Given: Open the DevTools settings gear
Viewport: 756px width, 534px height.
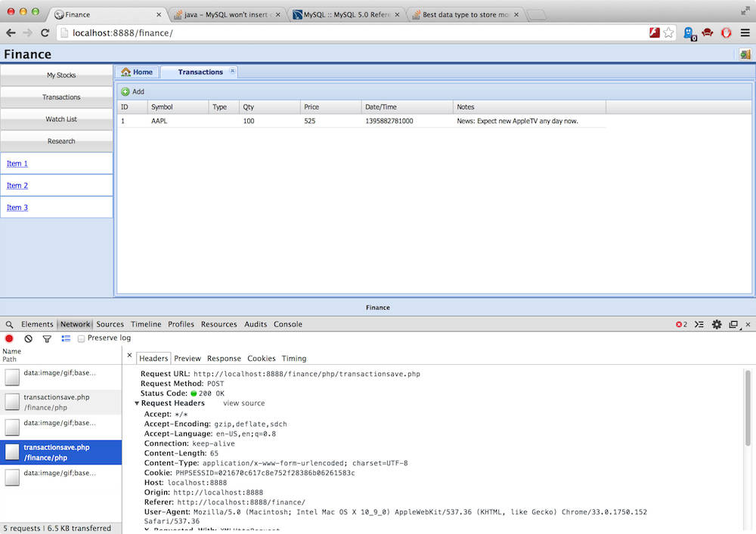Looking at the screenshot, I should pyautogui.click(x=717, y=324).
